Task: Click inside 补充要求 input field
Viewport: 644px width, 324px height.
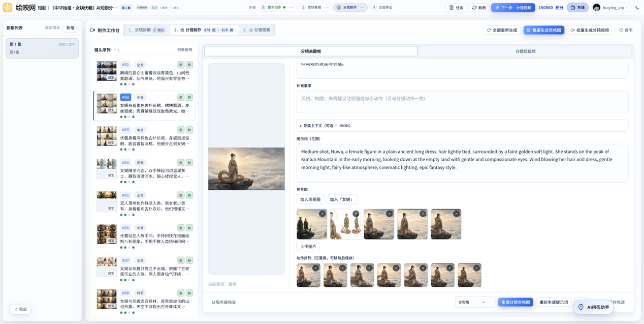Action: (x=462, y=102)
